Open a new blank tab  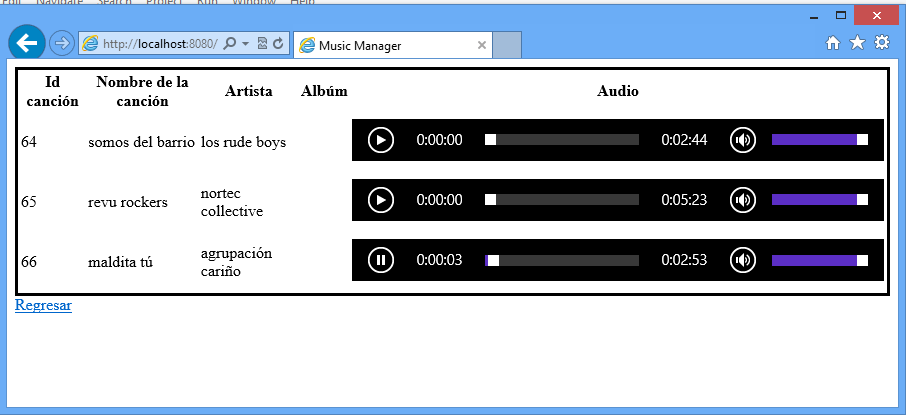point(508,45)
